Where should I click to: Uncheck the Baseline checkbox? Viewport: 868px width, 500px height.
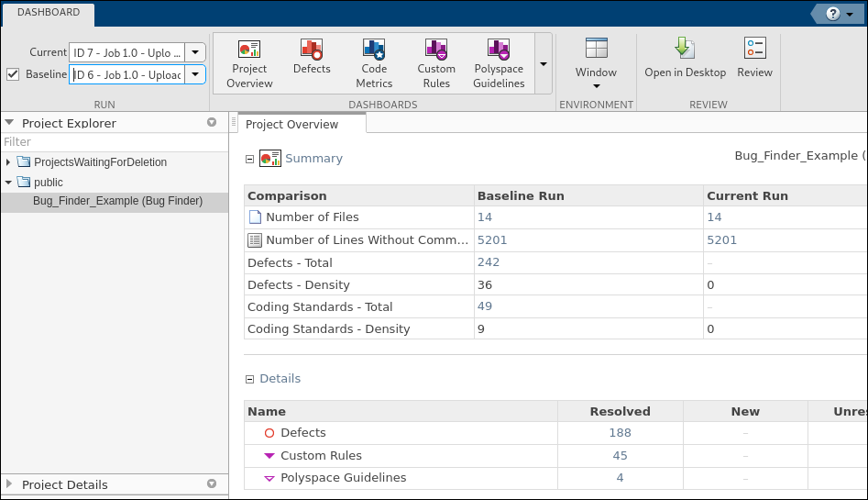pyautogui.click(x=13, y=74)
